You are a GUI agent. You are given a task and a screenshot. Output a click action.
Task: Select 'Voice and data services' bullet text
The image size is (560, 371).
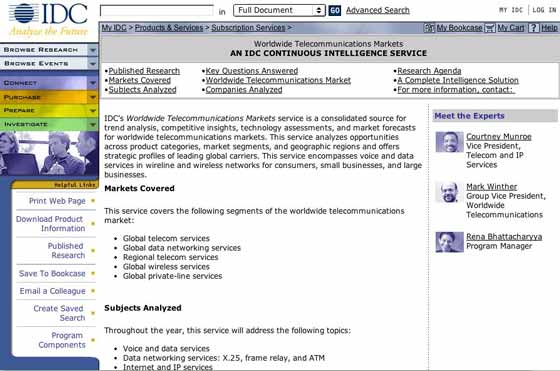[x=166, y=349]
